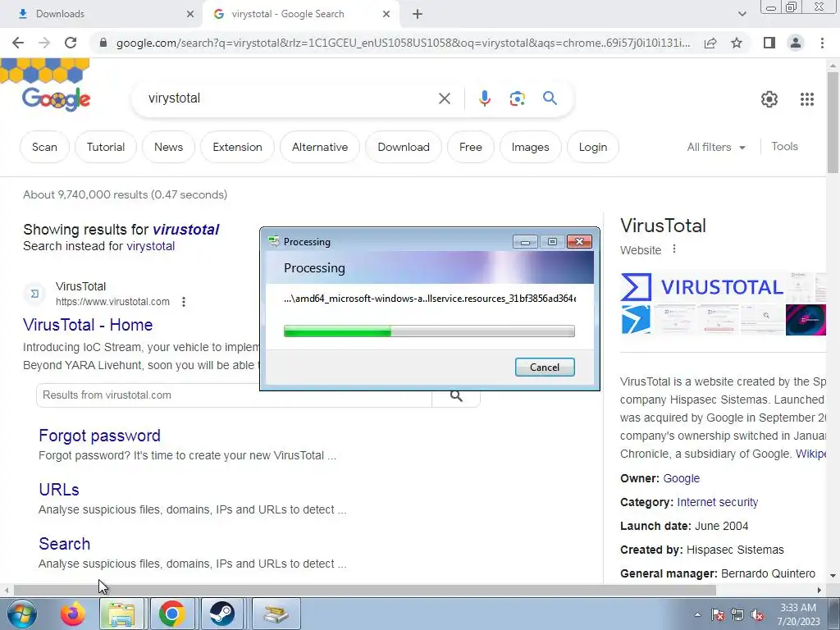840x630 pixels.
Task: Click the share page icon in address bar
Action: (x=710, y=43)
